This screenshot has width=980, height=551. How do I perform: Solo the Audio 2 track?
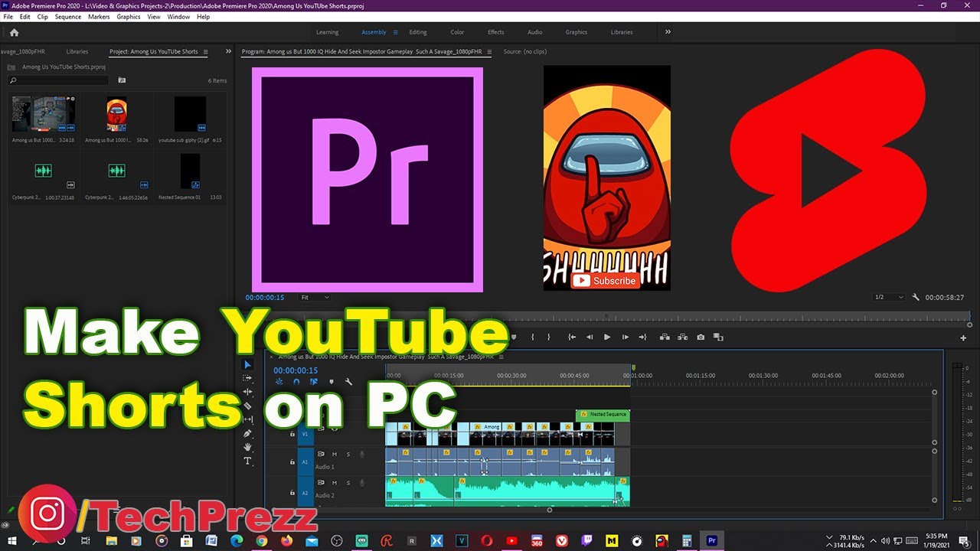pyautogui.click(x=348, y=483)
